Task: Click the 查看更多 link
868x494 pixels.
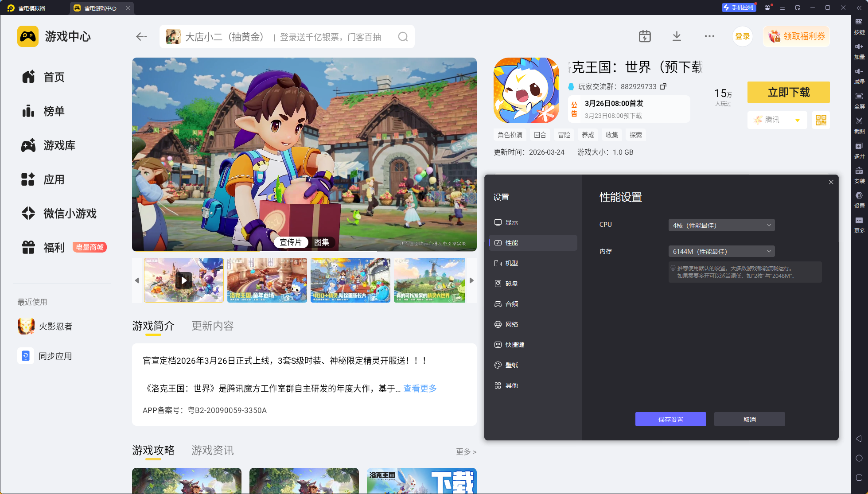Action: [420, 389]
